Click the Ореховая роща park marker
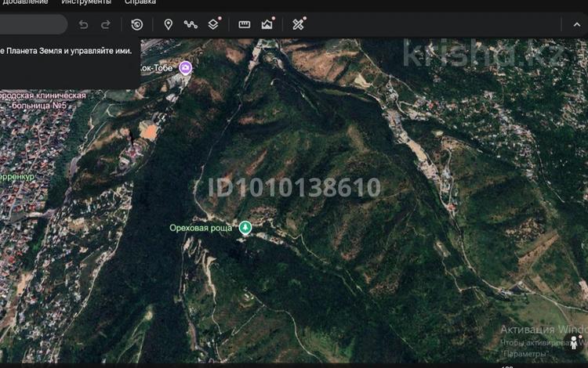Viewport: 588px width, 368px height. pos(245,228)
